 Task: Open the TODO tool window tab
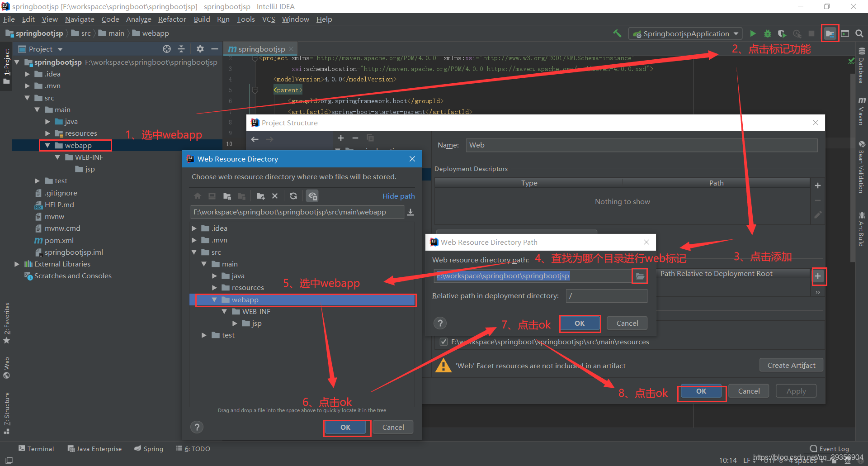pyautogui.click(x=193, y=449)
